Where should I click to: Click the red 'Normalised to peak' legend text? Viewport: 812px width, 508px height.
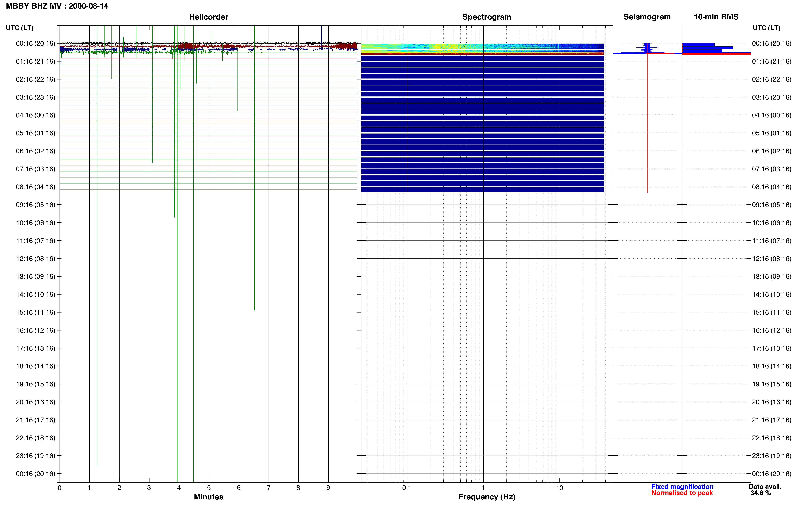682,493
